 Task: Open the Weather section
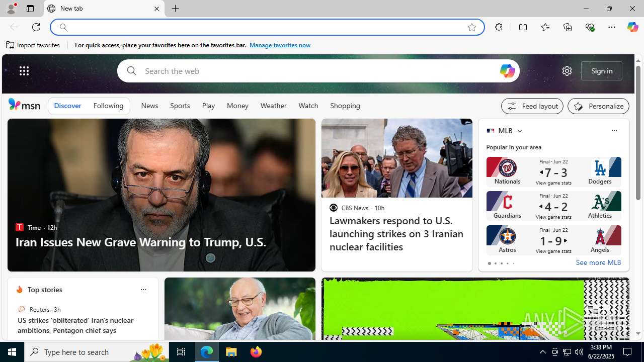tap(273, 106)
